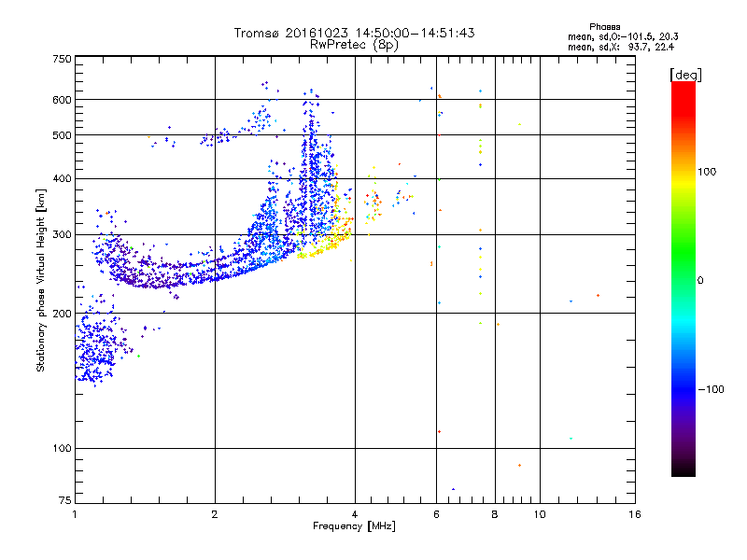The image size is (747, 560).
Task: Click the colorbar label "-100"
Action: [x=711, y=389]
